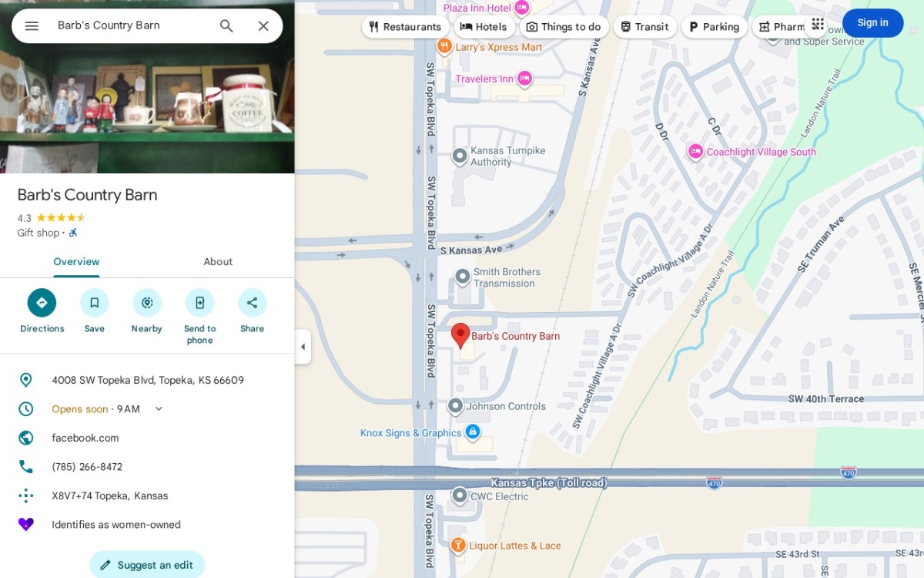
Task: Click the search magnifier icon
Action: pos(226,25)
